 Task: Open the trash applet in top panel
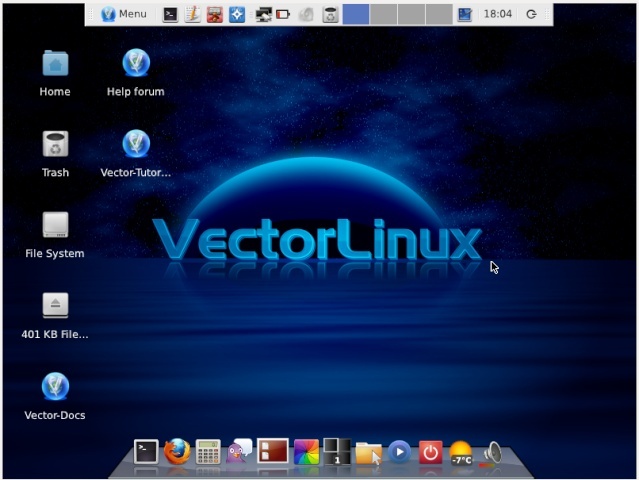tap(330, 15)
